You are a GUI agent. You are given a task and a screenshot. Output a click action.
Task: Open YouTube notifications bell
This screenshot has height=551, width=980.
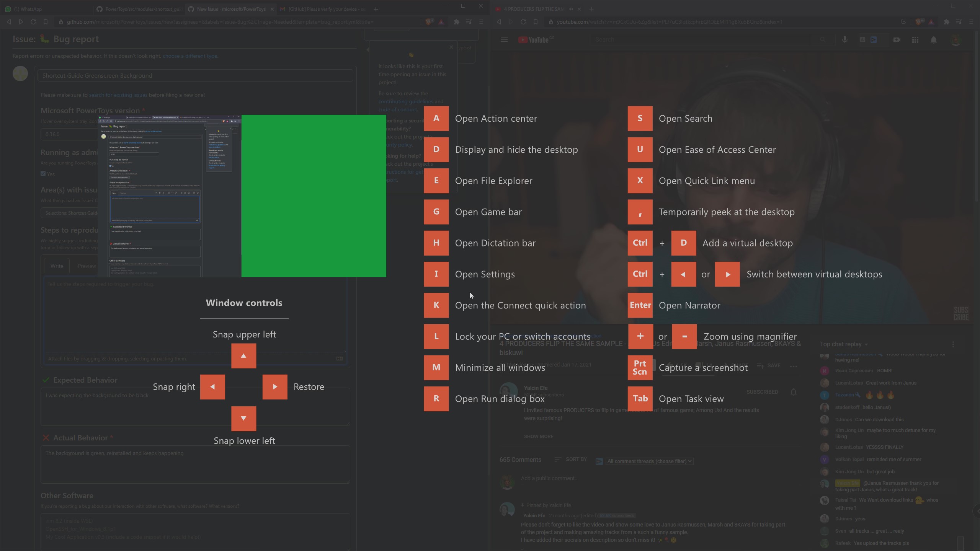pos(934,39)
